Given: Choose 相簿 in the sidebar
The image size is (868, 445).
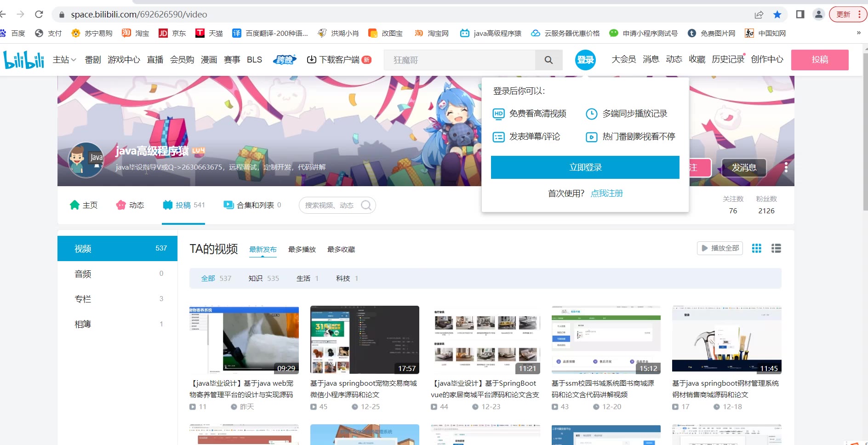Looking at the screenshot, I should (117, 324).
